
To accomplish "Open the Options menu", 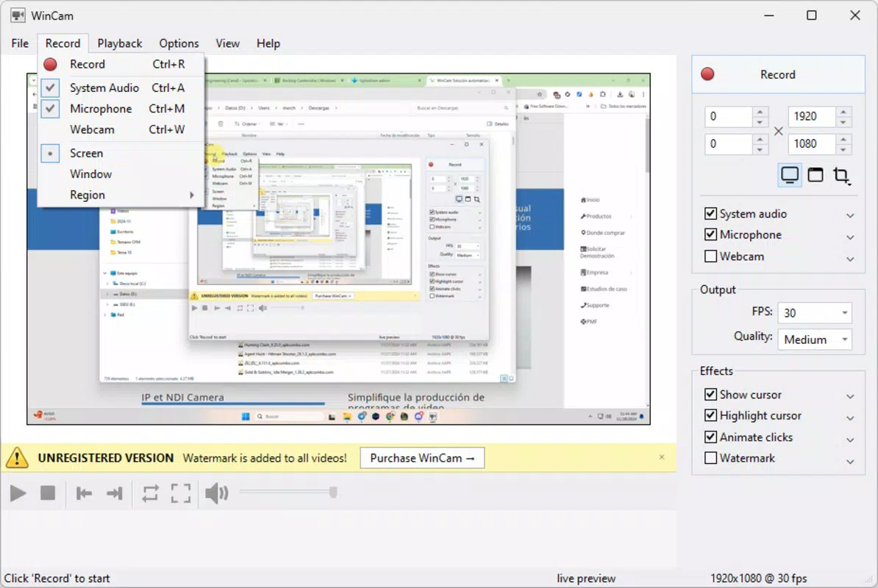I will pos(179,43).
